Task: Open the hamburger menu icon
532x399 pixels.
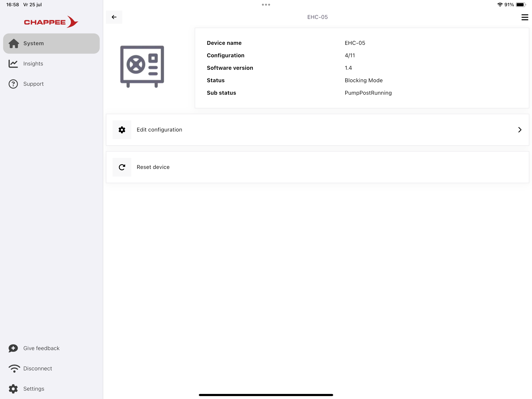Action: click(x=525, y=17)
